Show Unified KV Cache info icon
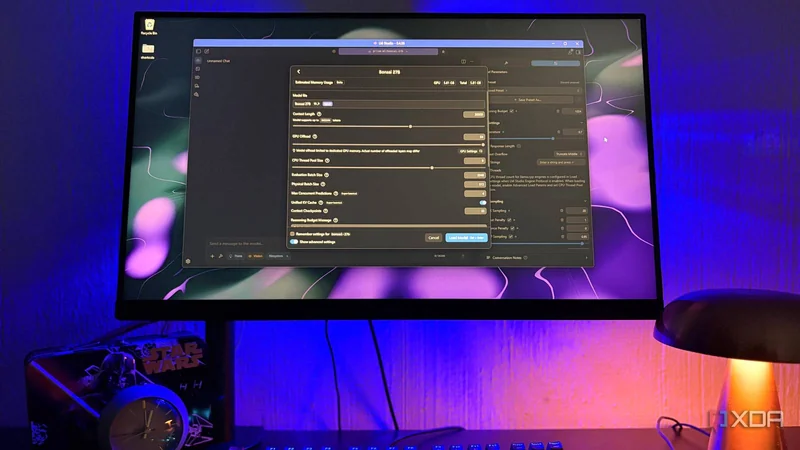 tap(321, 203)
